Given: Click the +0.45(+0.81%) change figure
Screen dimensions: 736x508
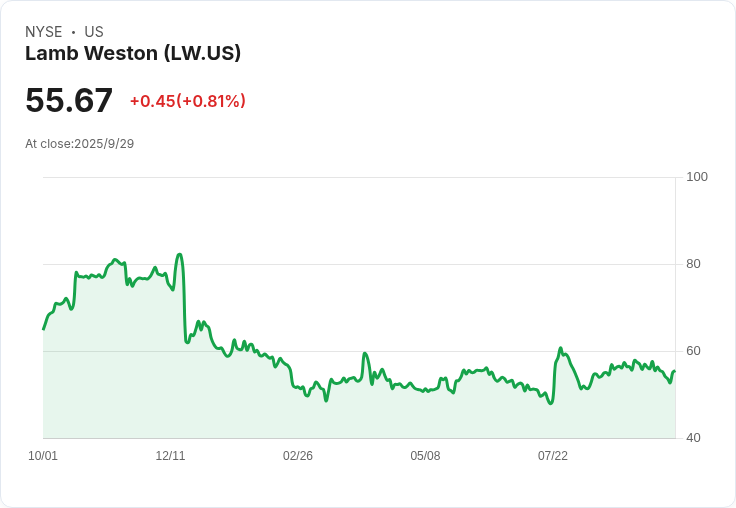Looking at the screenshot, I should [188, 101].
